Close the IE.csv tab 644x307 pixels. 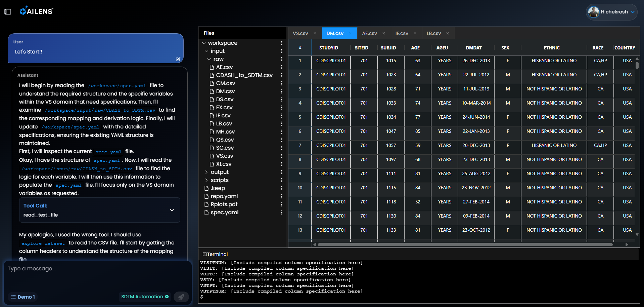pos(415,33)
